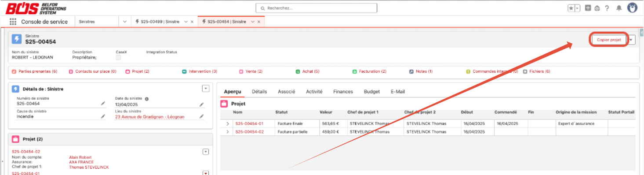The height and width of the screenshot is (175, 644).
Task: Select the E-Mail tab
Action: [398, 92]
